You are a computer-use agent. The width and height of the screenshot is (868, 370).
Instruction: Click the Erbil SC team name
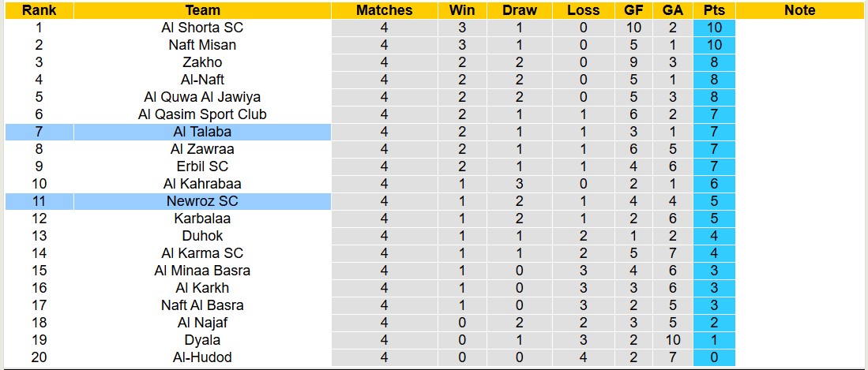point(202,166)
